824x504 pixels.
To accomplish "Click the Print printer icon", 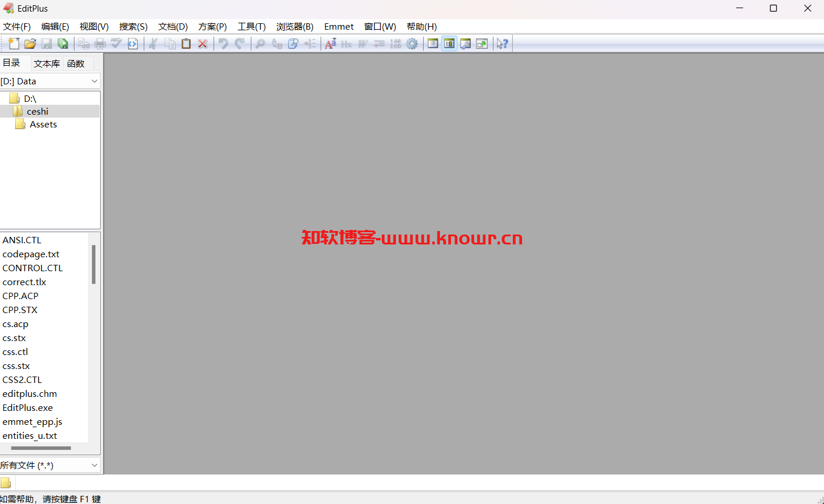I will [100, 44].
